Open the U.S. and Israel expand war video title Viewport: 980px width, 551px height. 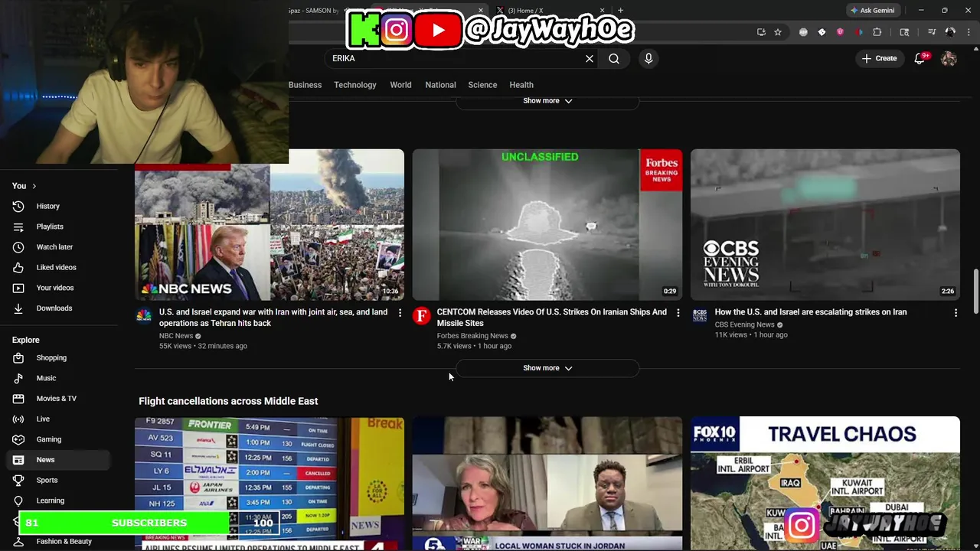[273, 318]
